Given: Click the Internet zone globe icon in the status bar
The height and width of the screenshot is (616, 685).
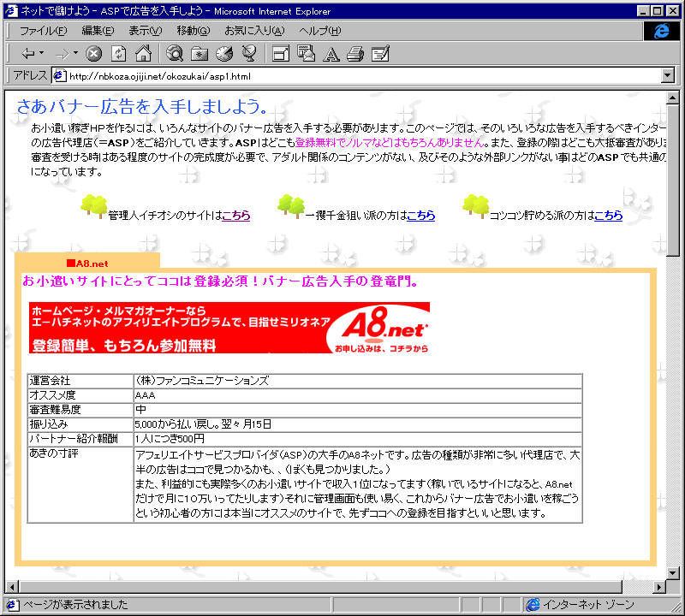Looking at the screenshot, I should (x=533, y=605).
